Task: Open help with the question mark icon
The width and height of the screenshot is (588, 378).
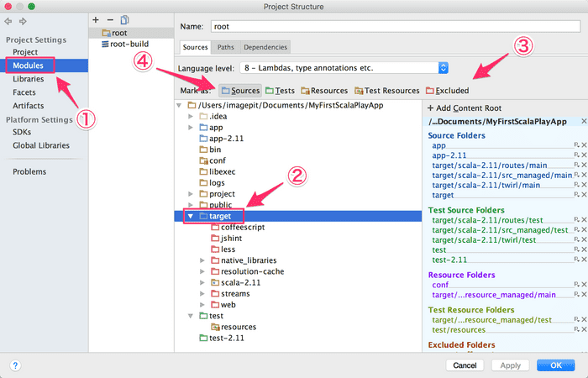Action: coord(16,365)
